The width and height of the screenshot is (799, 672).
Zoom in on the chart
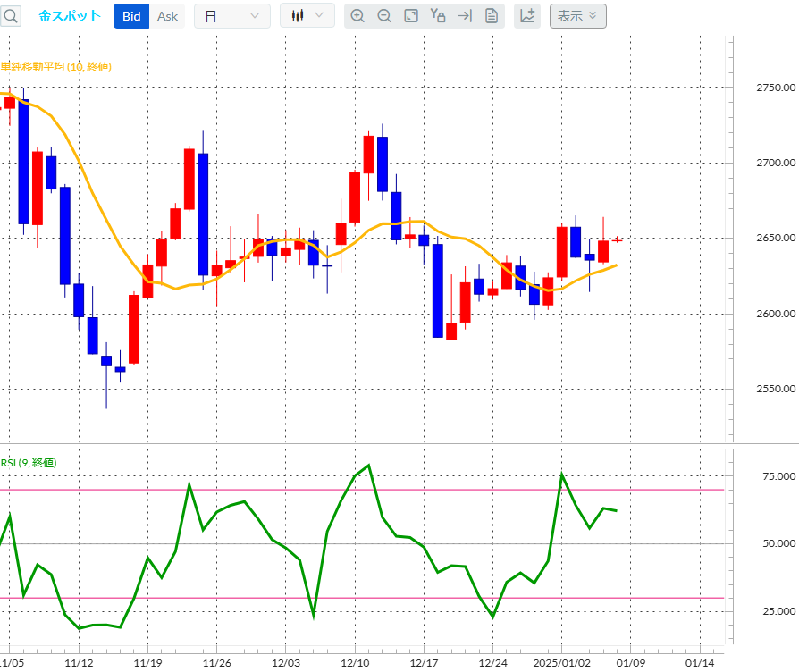tap(357, 16)
